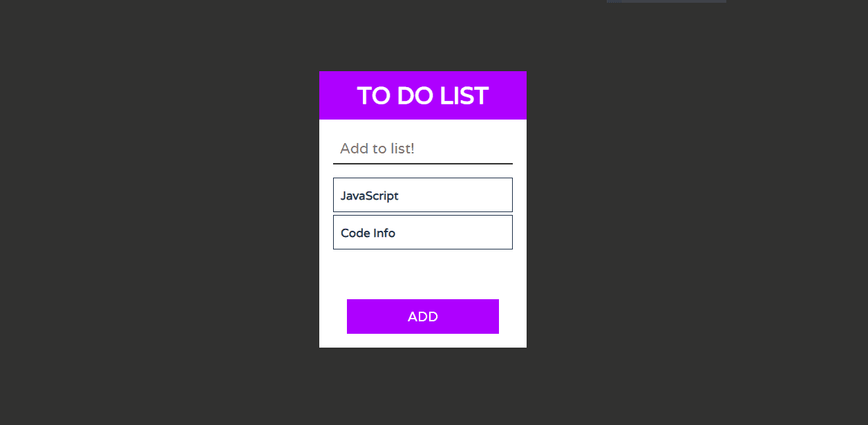Click the Code Info entry to mark it

422,232
